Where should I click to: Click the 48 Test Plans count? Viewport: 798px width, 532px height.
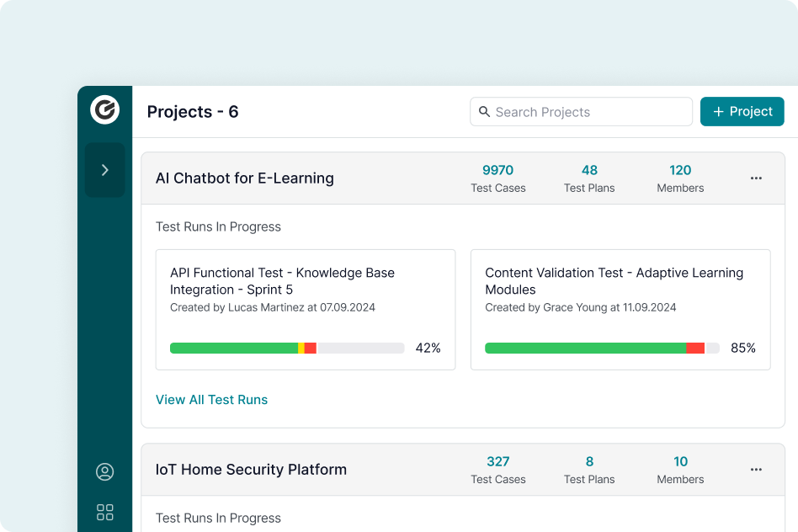(x=589, y=178)
